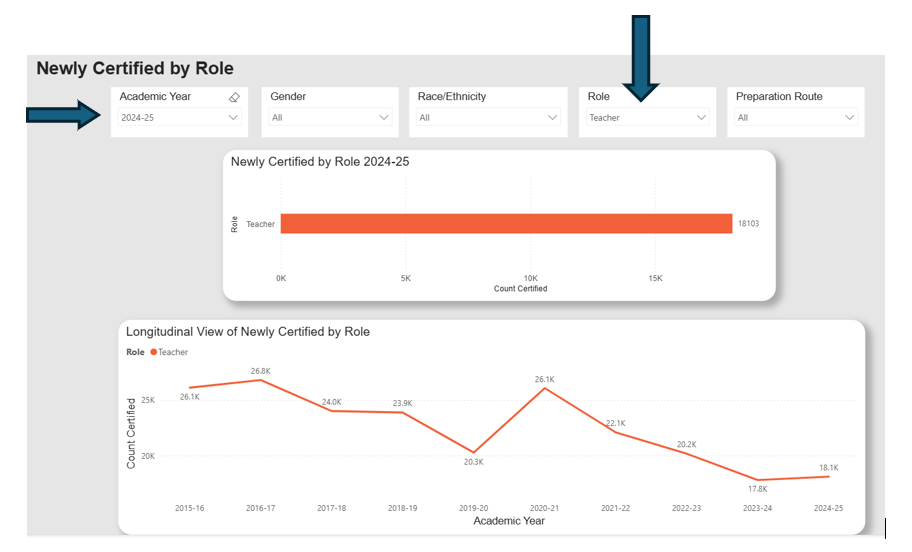The image size is (912, 552).
Task: Click the 22.1K point for 2021-22
Action: pos(614,432)
